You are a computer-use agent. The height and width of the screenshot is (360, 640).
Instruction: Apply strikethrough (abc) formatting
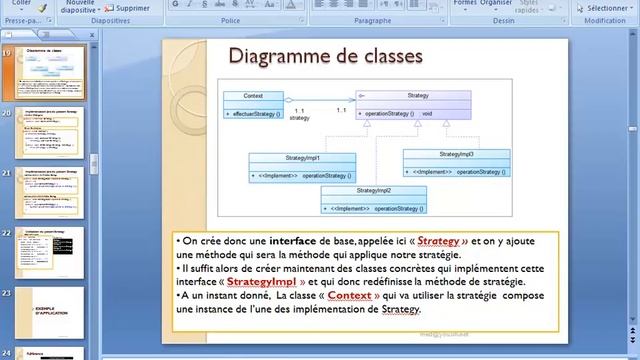[220, 4]
